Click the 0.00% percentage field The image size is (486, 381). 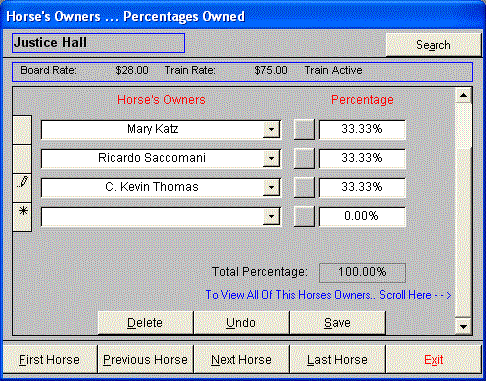(x=362, y=216)
